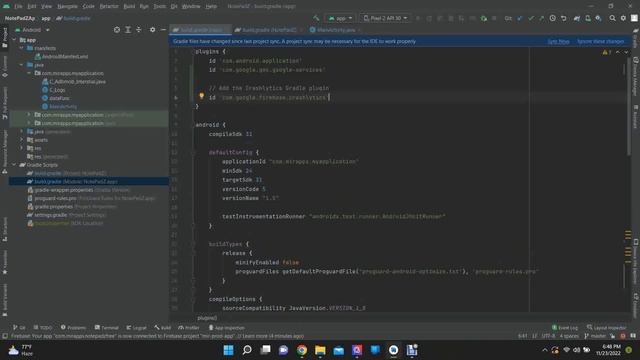Expand the java (generated) folder
This screenshot has height=360, width=640.
(x=22, y=131)
